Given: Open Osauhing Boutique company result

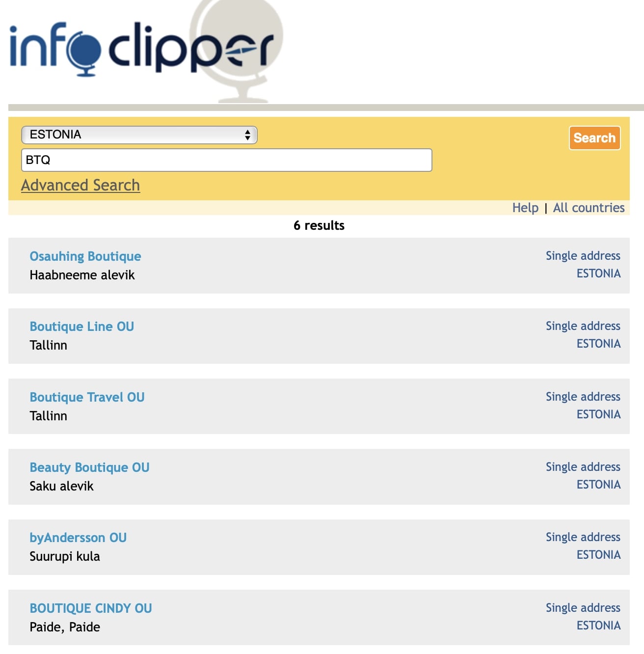Looking at the screenshot, I should pyautogui.click(x=85, y=256).
